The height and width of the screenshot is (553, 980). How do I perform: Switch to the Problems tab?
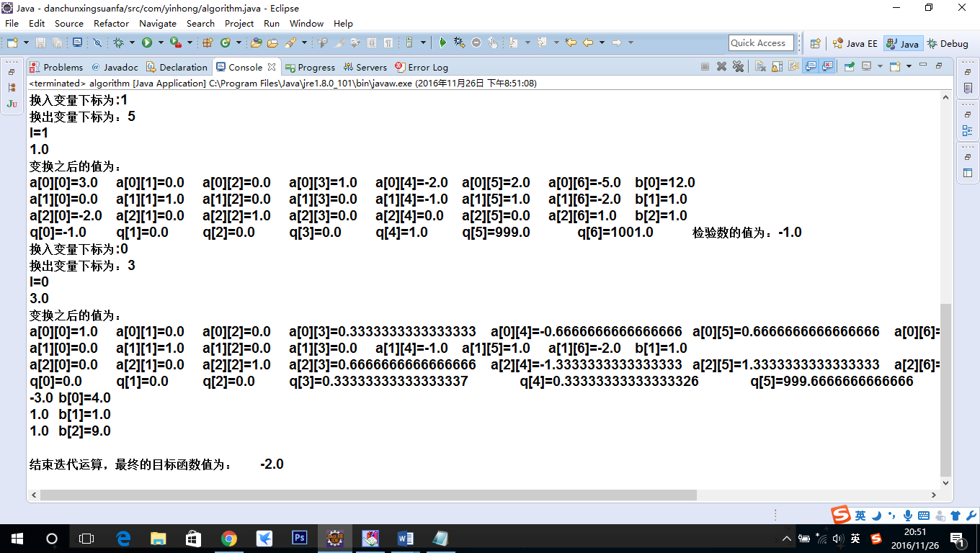(56, 67)
